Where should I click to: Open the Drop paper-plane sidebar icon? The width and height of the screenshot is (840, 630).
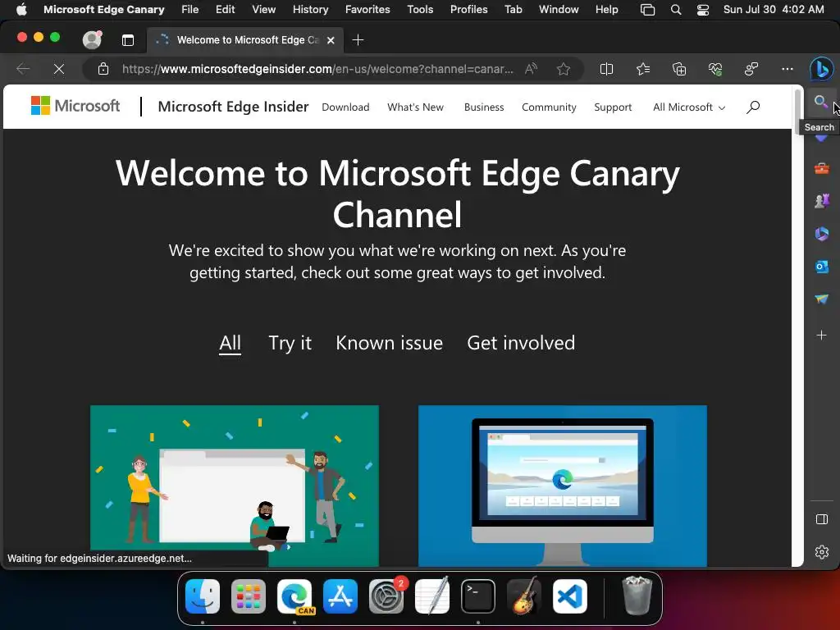821,299
